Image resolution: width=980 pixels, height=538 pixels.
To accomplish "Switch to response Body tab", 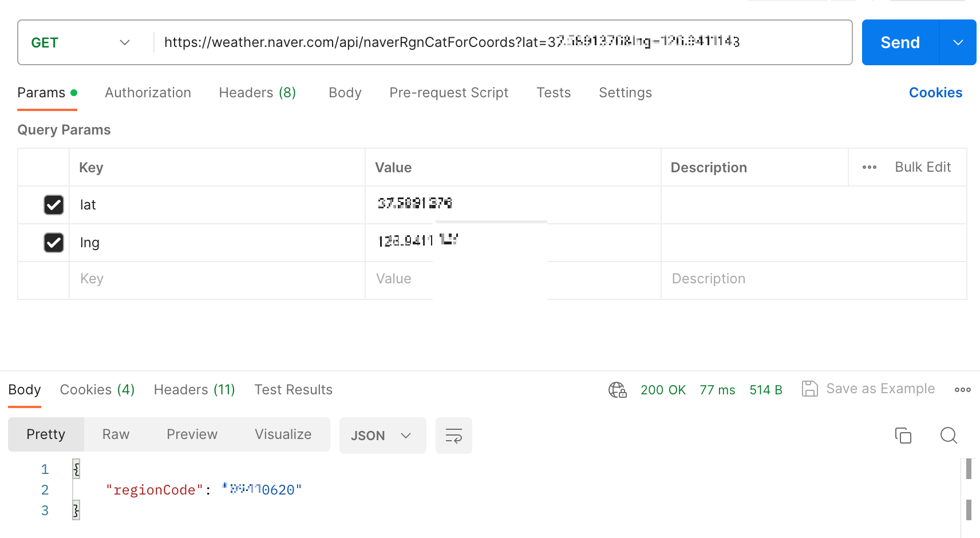I will (x=25, y=390).
